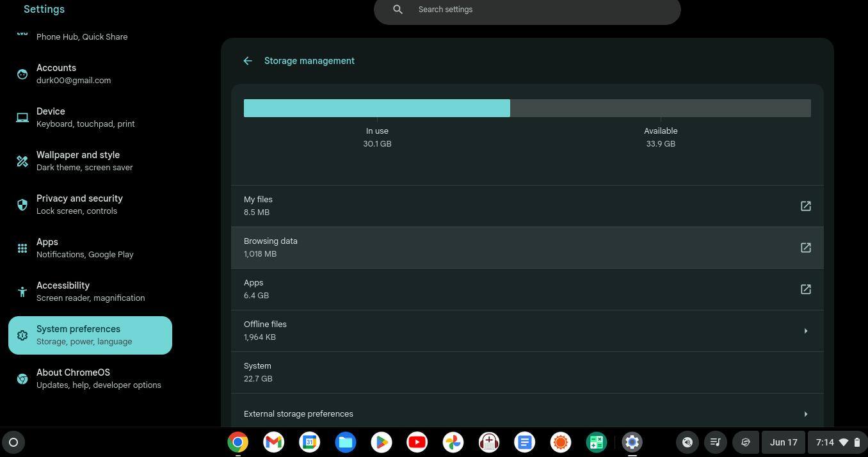Click the search magnifier icon
The image size is (868, 457).
398,10
